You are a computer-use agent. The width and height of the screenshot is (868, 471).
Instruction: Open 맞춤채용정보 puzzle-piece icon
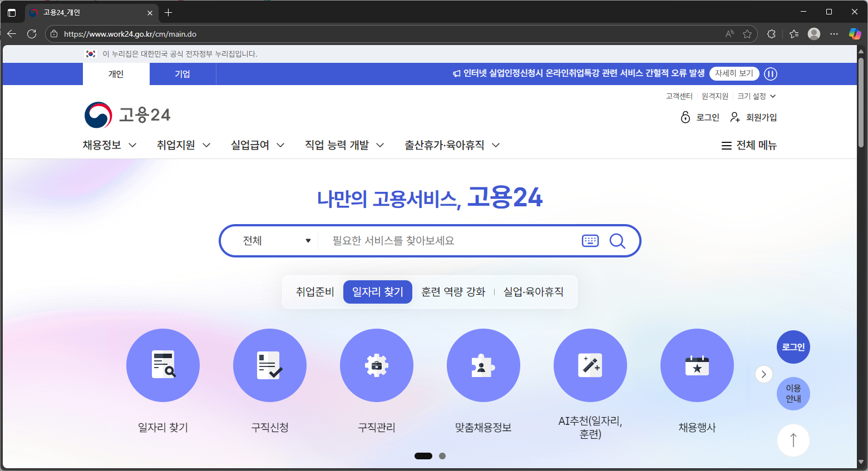click(484, 365)
